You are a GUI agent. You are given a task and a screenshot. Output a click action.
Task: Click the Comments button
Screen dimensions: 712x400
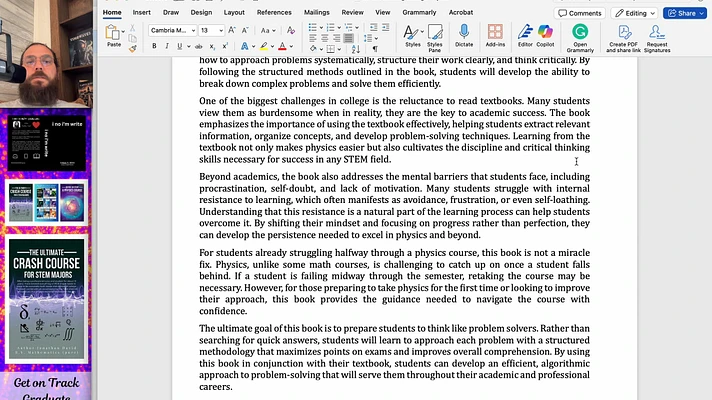[579, 13]
